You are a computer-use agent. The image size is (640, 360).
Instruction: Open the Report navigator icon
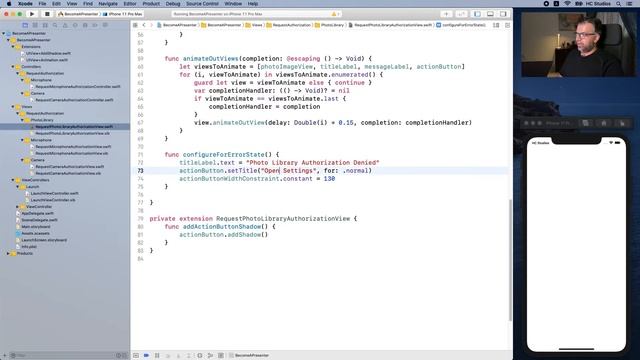tap(105, 25)
